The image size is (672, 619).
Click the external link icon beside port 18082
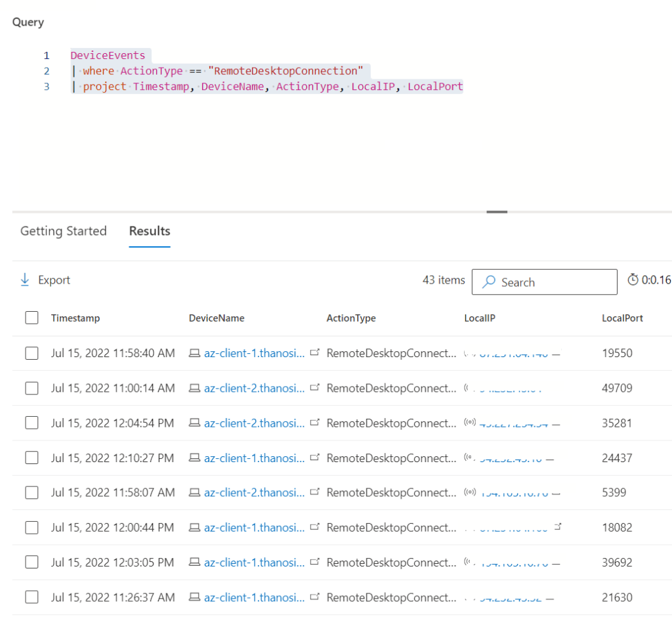(558, 527)
